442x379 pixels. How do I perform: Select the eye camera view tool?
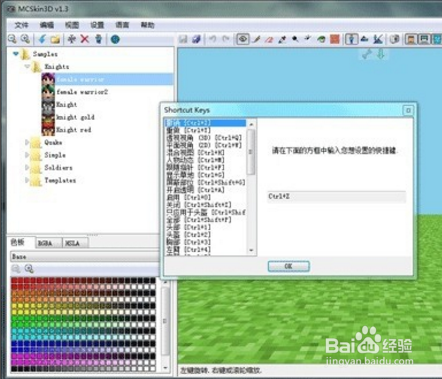click(x=243, y=39)
